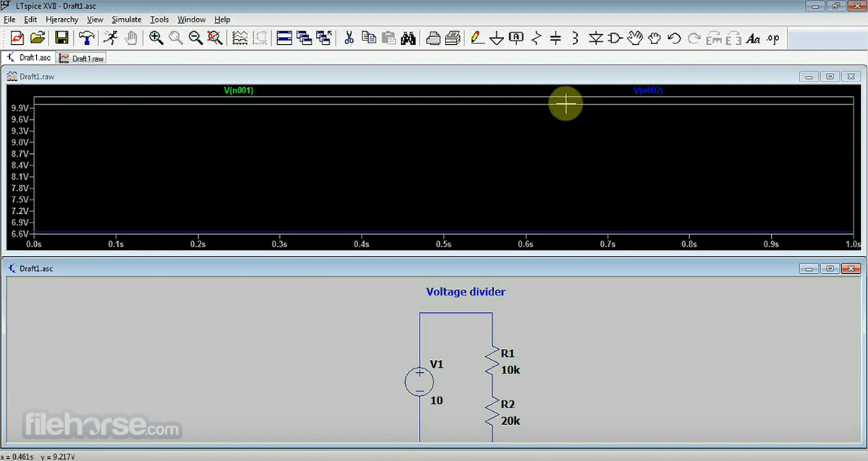
Task: Click the 10k resistor value
Action: point(510,370)
